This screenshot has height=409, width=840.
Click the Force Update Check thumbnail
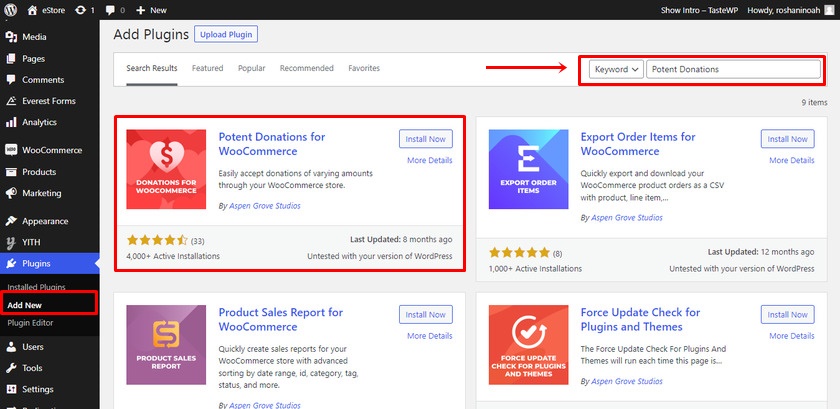(x=528, y=345)
